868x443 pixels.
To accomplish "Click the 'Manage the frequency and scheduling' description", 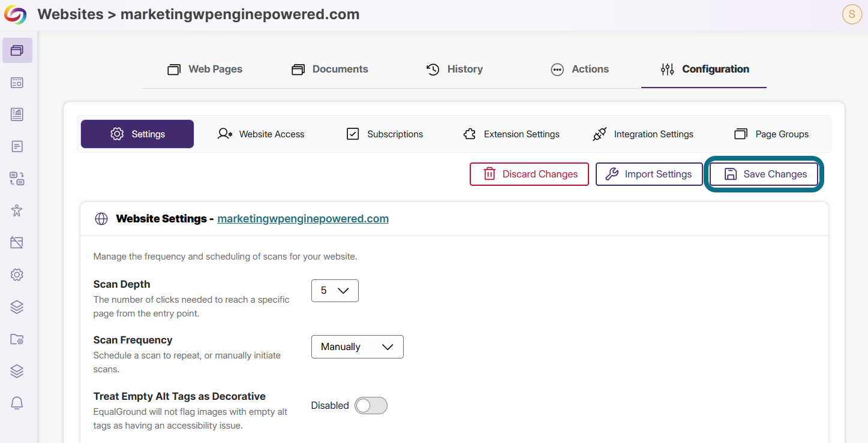I will click(226, 257).
